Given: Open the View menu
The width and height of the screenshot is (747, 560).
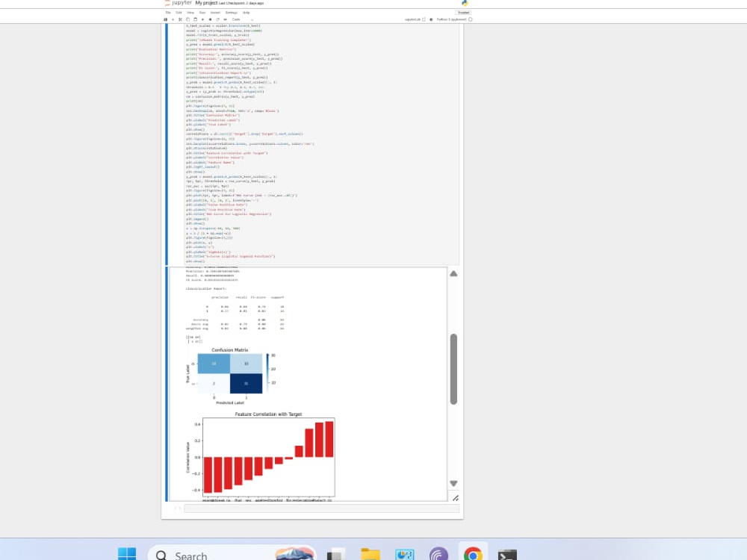Looking at the screenshot, I should coord(190,13).
